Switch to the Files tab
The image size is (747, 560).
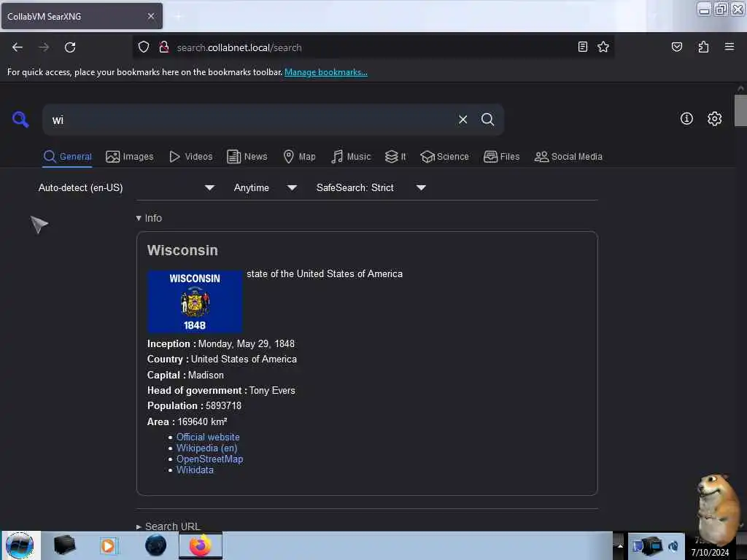[502, 157]
